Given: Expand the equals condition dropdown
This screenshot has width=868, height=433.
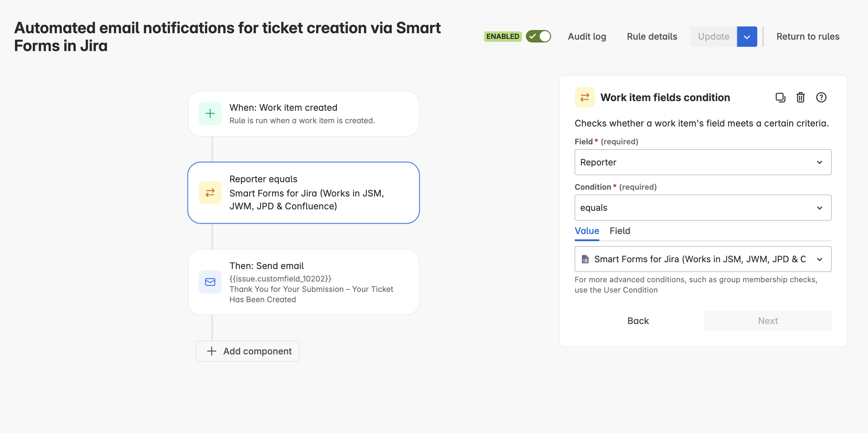Looking at the screenshot, I should (703, 208).
